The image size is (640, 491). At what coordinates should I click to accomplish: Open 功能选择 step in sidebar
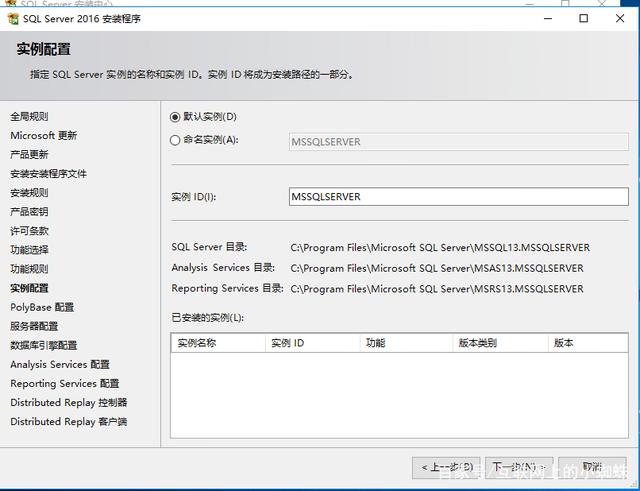pyautogui.click(x=29, y=250)
